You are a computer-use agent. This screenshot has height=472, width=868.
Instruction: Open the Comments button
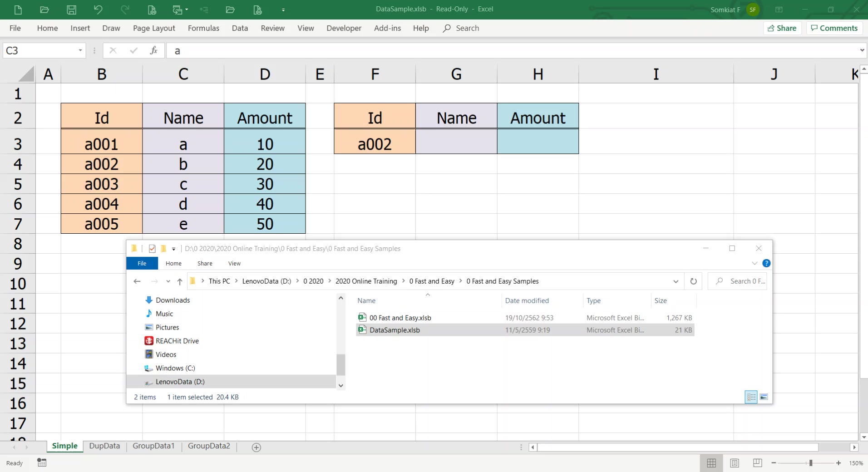pyautogui.click(x=834, y=28)
